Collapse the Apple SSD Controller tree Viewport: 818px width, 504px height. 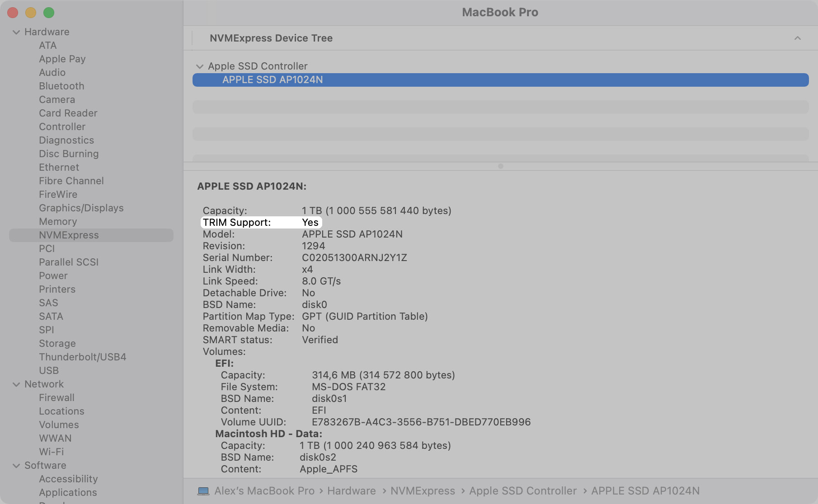[x=200, y=66]
